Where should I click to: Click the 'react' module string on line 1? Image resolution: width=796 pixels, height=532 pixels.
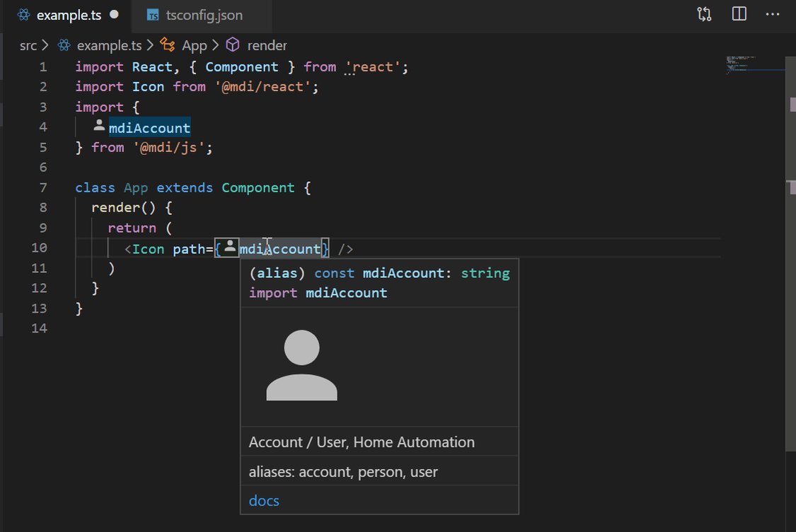tap(373, 67)
